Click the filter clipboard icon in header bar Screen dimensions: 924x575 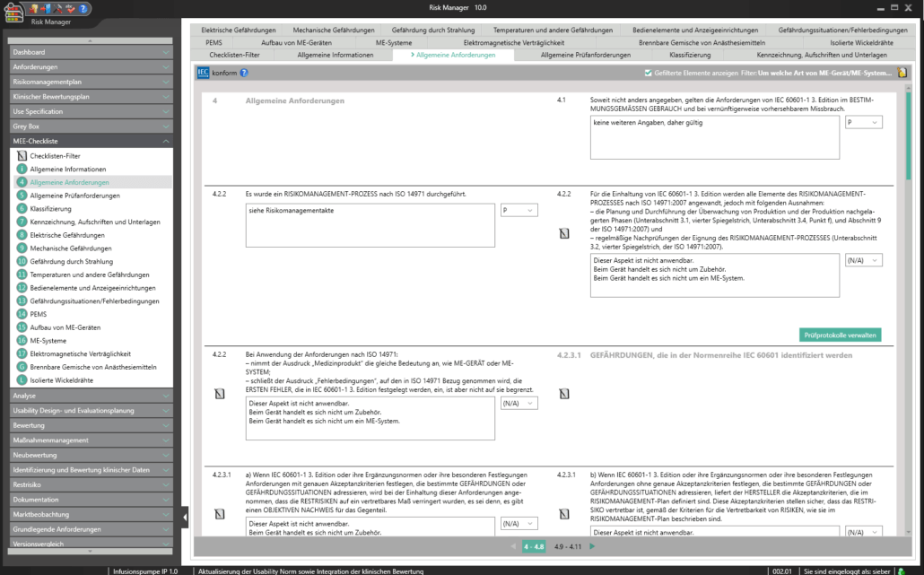pyautogui.click(x=902, y=73)
